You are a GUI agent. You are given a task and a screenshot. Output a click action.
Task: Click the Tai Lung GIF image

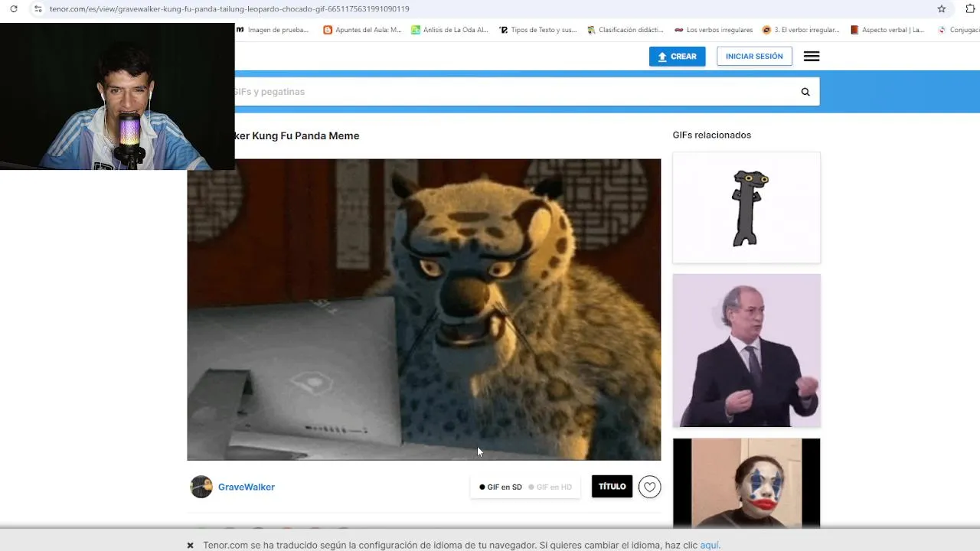pyautogui.click(x=423, y=309)
